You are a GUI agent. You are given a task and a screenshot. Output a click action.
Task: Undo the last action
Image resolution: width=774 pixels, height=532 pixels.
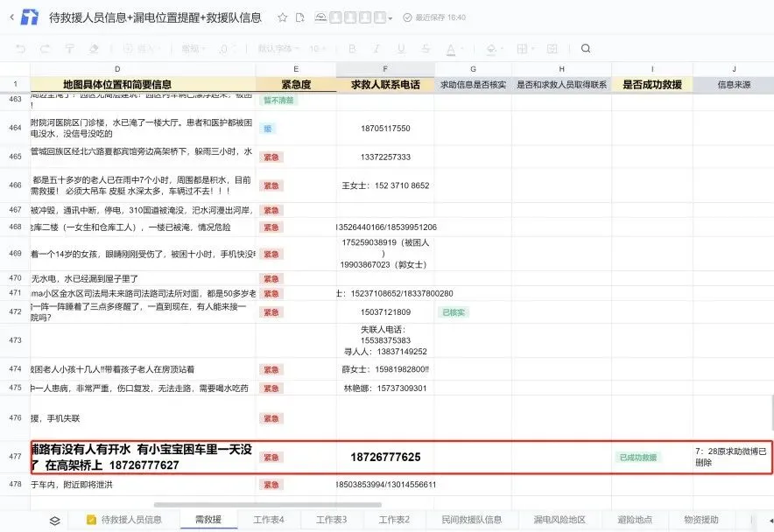click(x=20, y=48)
